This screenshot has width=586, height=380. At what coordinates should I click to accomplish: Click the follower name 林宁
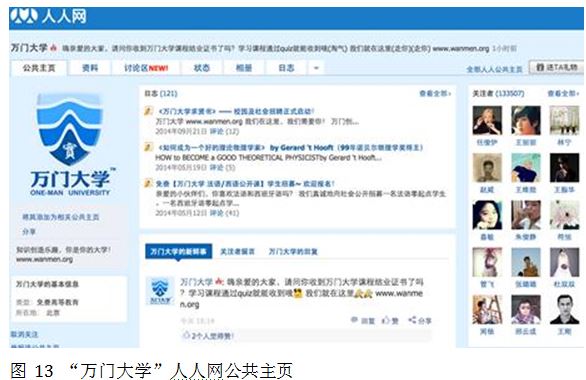pos(564,142)
